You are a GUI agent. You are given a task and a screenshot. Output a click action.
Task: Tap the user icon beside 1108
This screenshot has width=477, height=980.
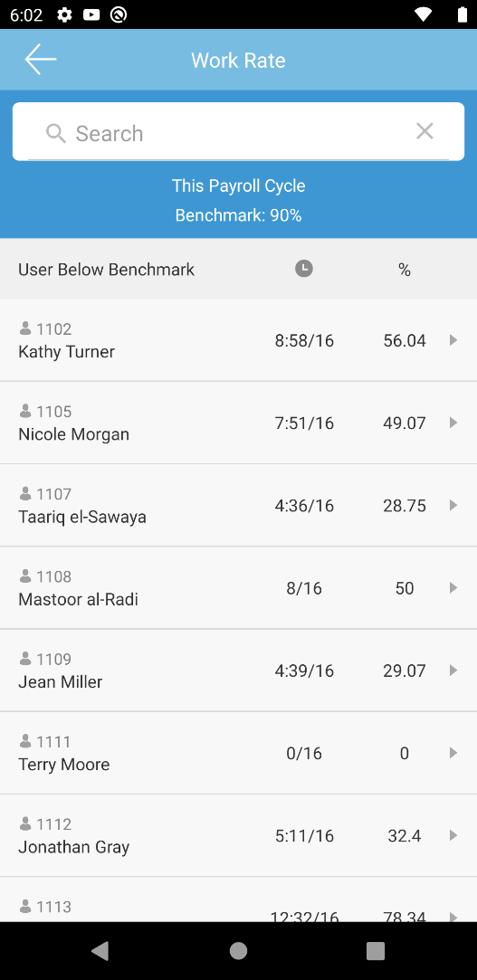coord(25,576)
